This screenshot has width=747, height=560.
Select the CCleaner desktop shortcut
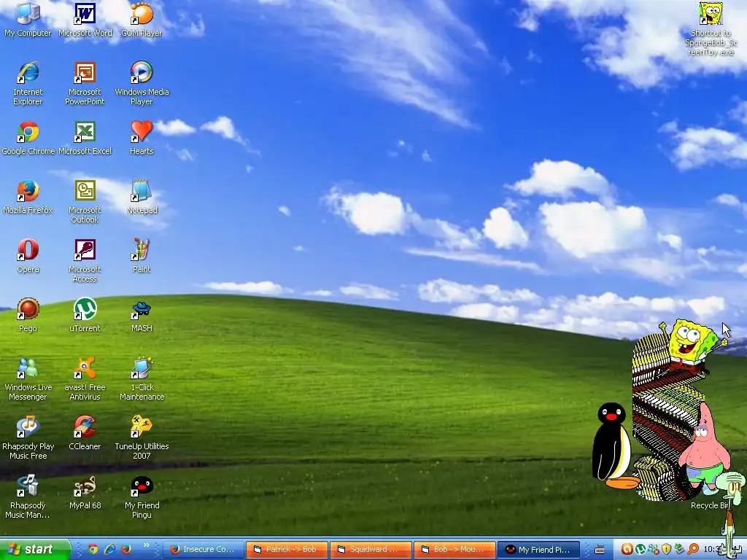coord(85,433)
